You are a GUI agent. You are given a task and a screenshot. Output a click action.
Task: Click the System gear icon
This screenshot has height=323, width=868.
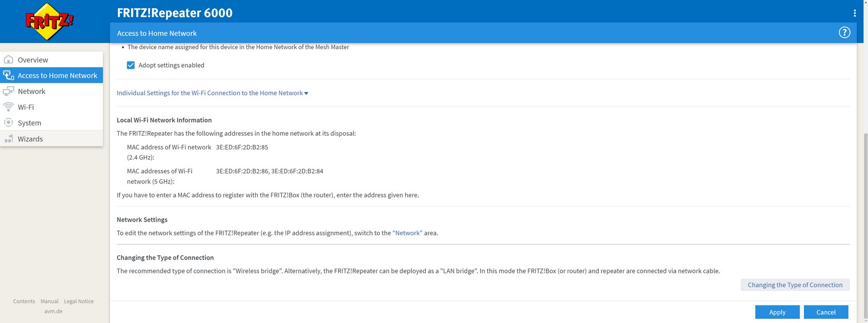8,122
